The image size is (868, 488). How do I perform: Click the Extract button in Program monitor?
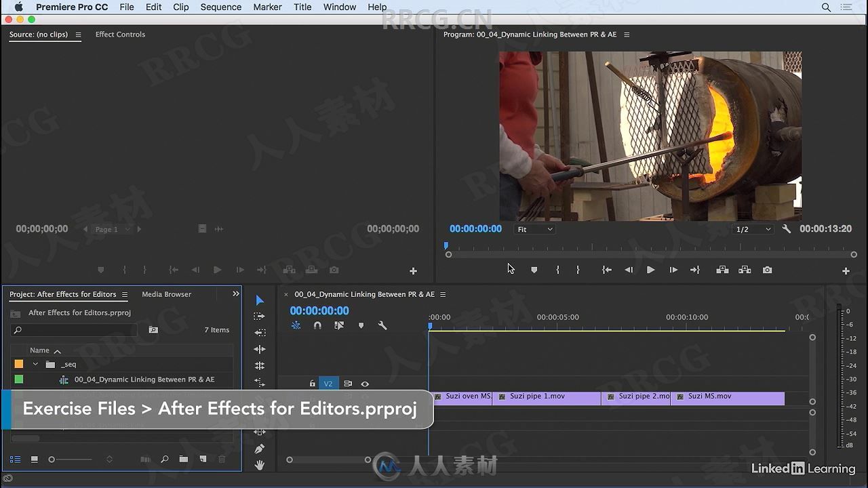click(745, 270)
